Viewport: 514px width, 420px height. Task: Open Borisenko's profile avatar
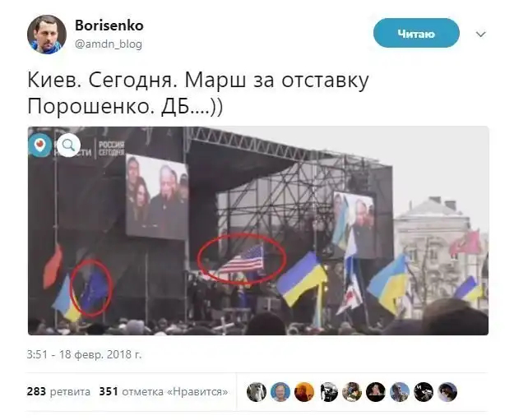pyautogui.click(x=47, y=34)
